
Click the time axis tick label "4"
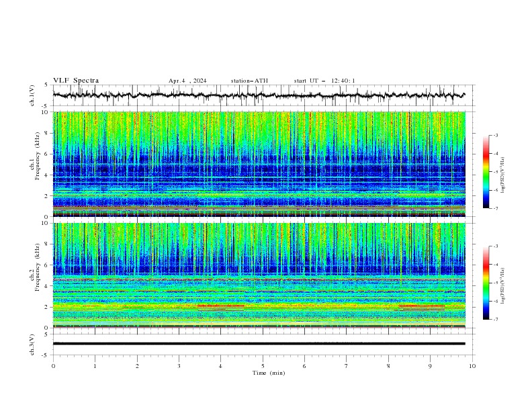tap(220, 366)
